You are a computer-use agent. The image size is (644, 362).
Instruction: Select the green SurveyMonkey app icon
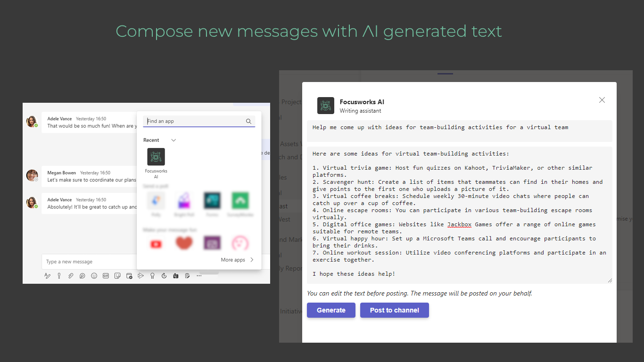pos(240,201)
